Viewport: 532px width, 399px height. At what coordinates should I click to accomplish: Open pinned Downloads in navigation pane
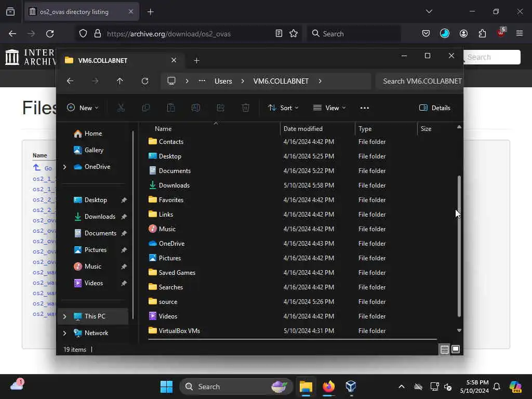tap(100, 217)
